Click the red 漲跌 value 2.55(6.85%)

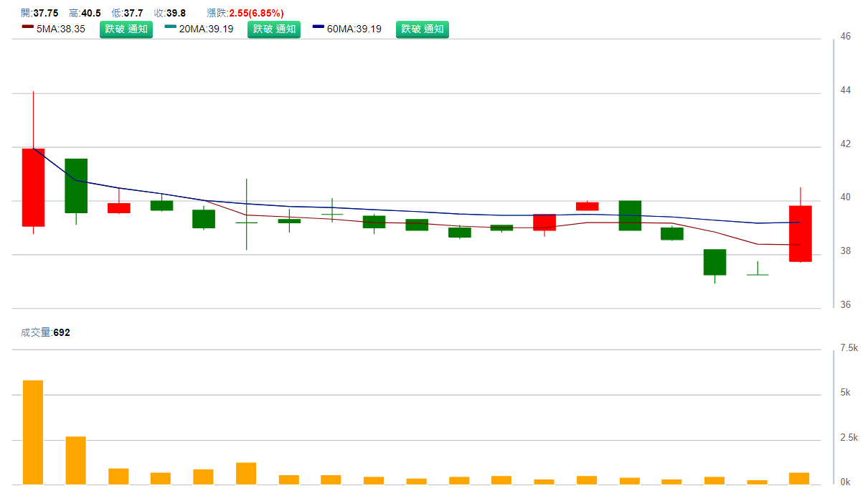tap(256, 13)
